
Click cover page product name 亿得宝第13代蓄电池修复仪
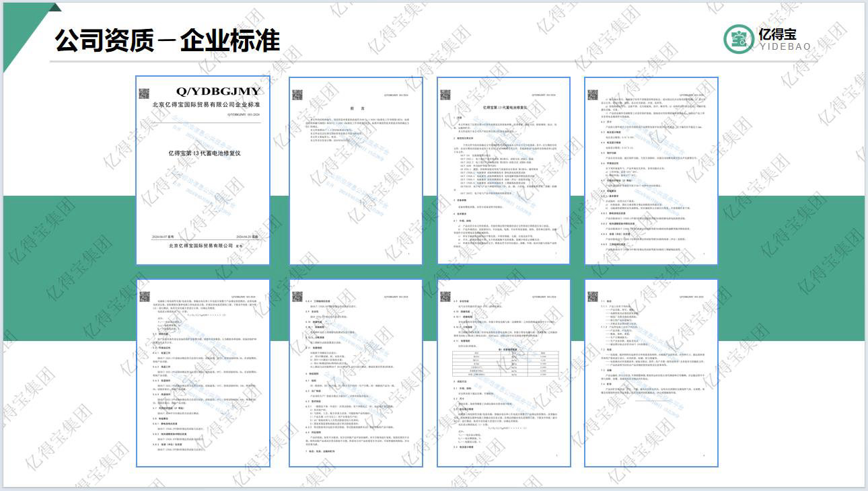[205, 153]
